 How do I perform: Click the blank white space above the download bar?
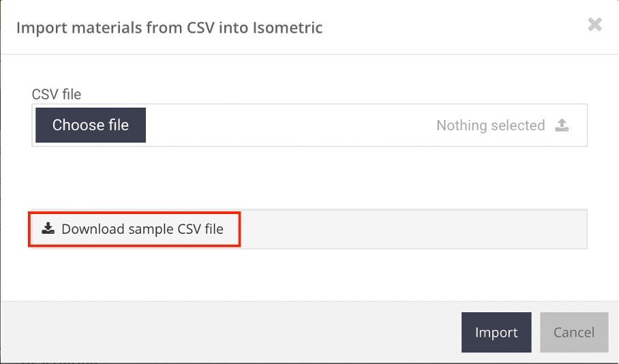[x=309, y=178]
